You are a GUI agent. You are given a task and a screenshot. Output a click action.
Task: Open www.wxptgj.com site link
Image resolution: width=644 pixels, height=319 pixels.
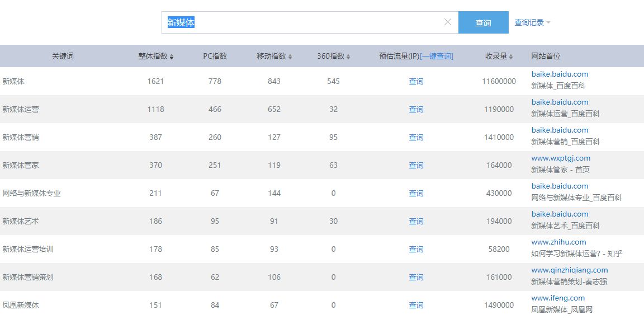coord(561,158)
